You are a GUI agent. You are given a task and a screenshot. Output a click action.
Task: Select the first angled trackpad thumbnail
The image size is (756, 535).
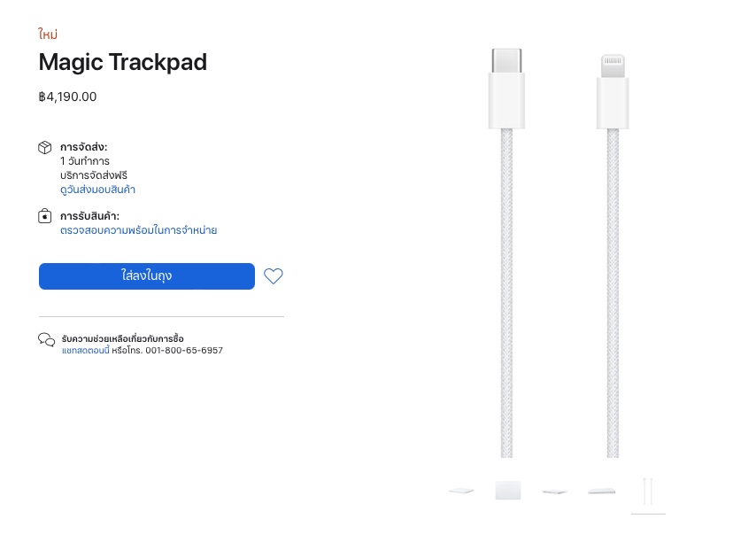461,491
